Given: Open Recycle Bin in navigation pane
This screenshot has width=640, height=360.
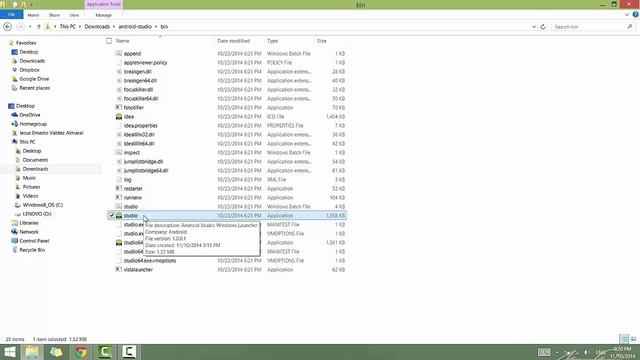Looking at the screenshot, I should click(32, 250).
